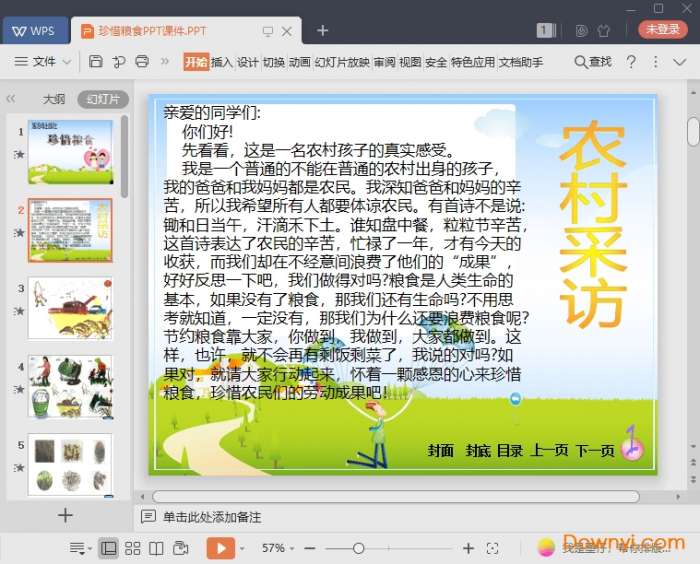Click the tab display mode icon
This screenshot has height=564, width=700.
tap(268, 31)
